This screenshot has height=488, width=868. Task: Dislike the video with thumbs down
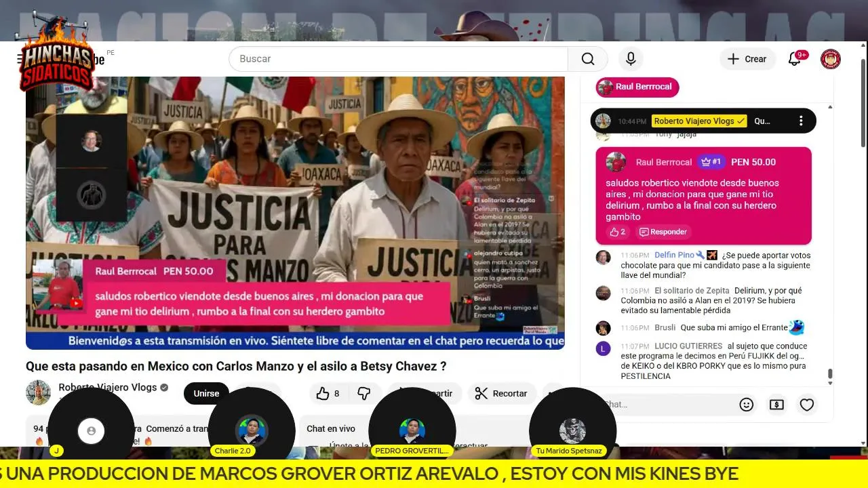(x=364, y=393)
